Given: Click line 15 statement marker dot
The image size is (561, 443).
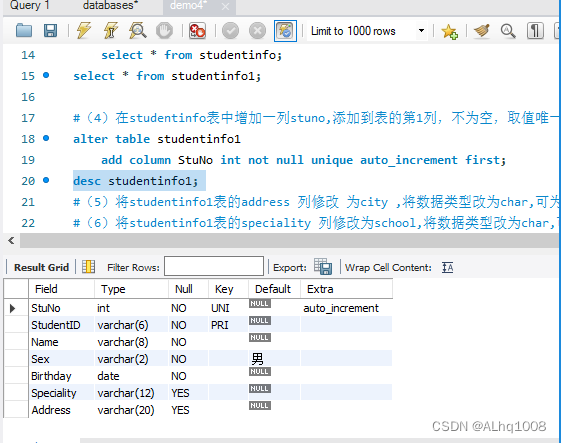Looking at the screenshot, I should tap(46, 75).
